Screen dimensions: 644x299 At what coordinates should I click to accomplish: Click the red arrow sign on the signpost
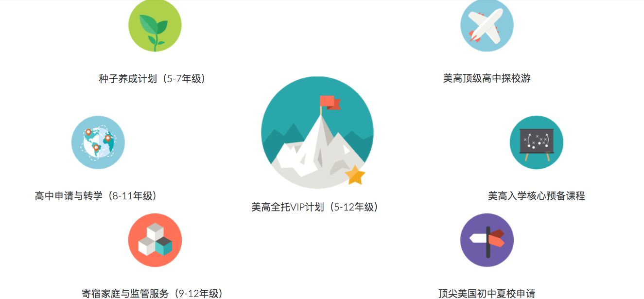496,240
